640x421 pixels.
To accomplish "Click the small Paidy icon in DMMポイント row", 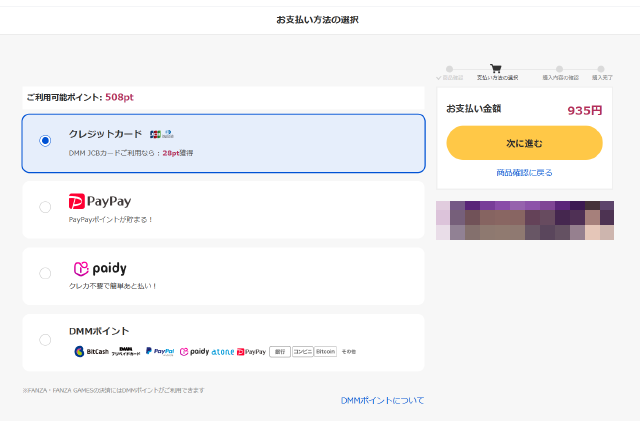I will [194, 352].
